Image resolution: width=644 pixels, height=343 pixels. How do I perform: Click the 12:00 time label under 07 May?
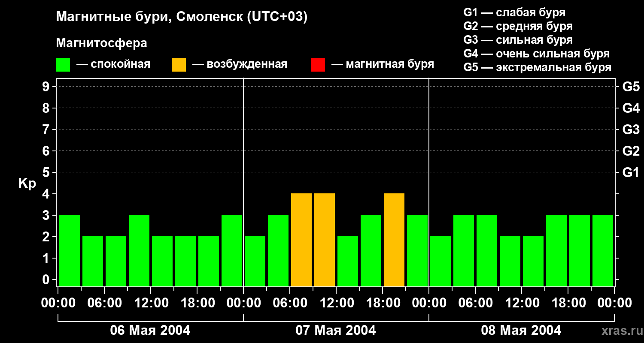click(336, 303)
